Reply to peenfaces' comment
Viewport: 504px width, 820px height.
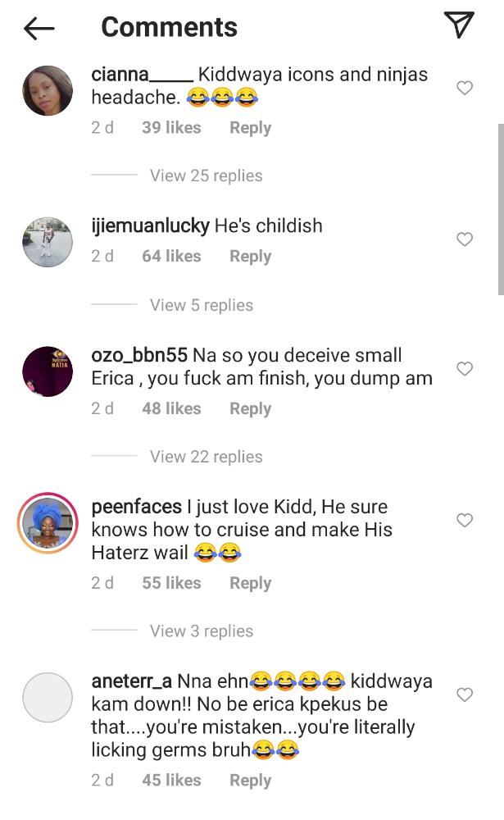(x=250, y=583)
